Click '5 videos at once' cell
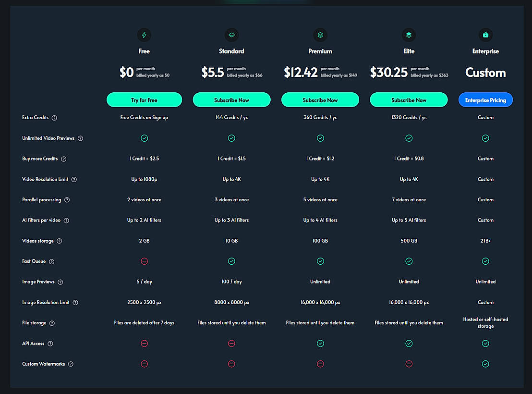 click(320, 200)
